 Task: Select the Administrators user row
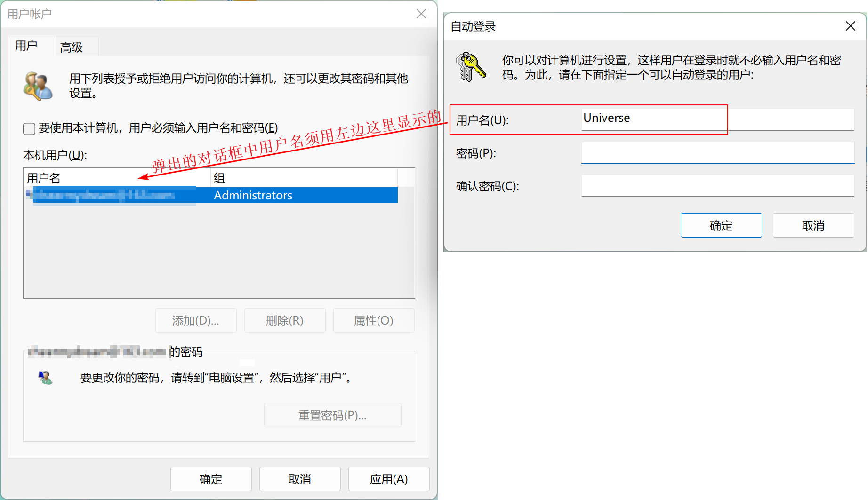(x=211, y=195)
